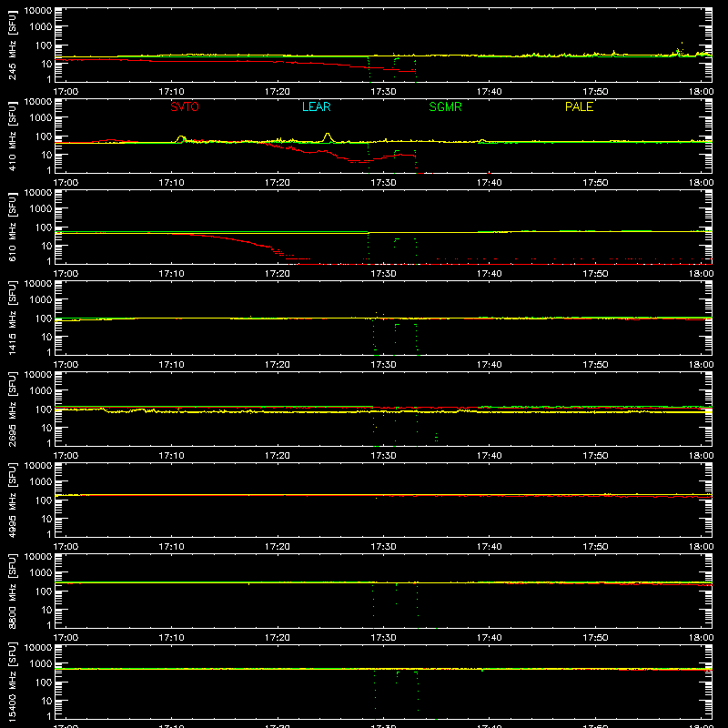Select the '410 MHz [SFU]' y-axis title
Viewport: 728px width, 728px height.
pyautogui.click(x=12, y=136)
